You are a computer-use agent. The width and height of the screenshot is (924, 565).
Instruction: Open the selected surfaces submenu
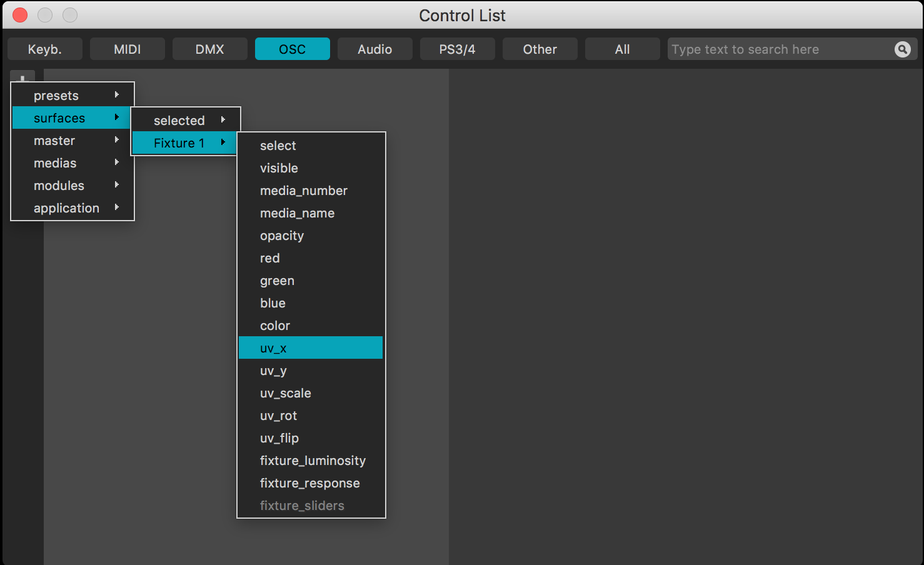coord(186,121)
